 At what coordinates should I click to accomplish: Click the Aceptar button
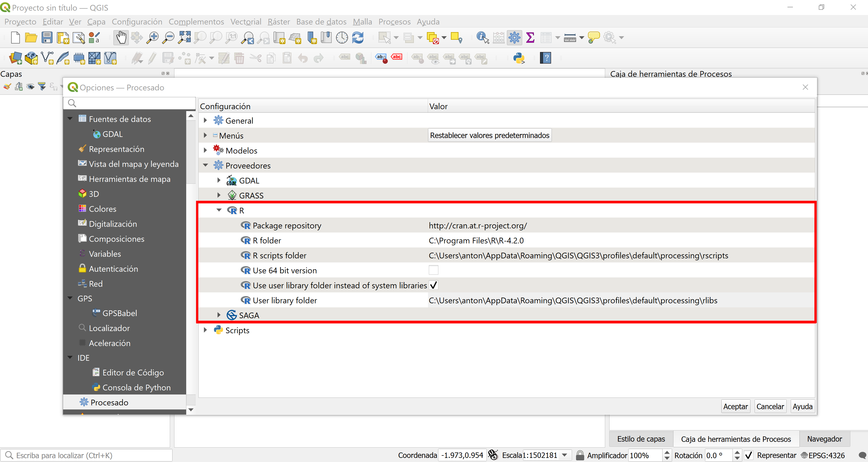click(x=735, y=406)
